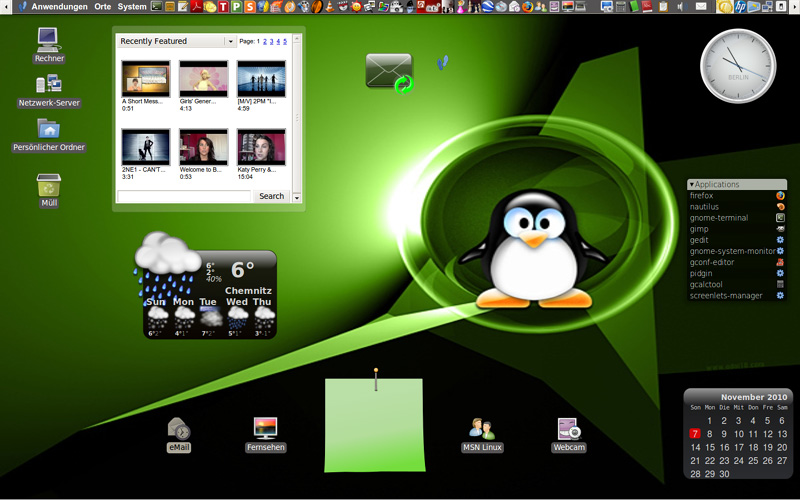
Task: Select highlighted day 7 in November calendar
Action: tap(694, 434)
